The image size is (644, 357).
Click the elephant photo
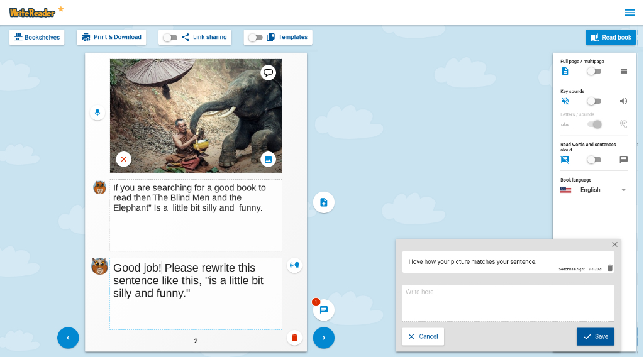pyautogui.click(x=196, y=116)
